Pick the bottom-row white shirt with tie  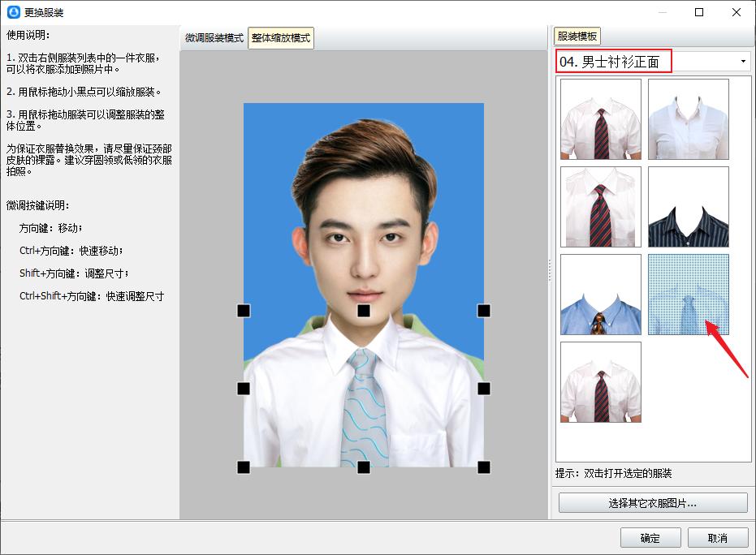[x=601, y=382]
